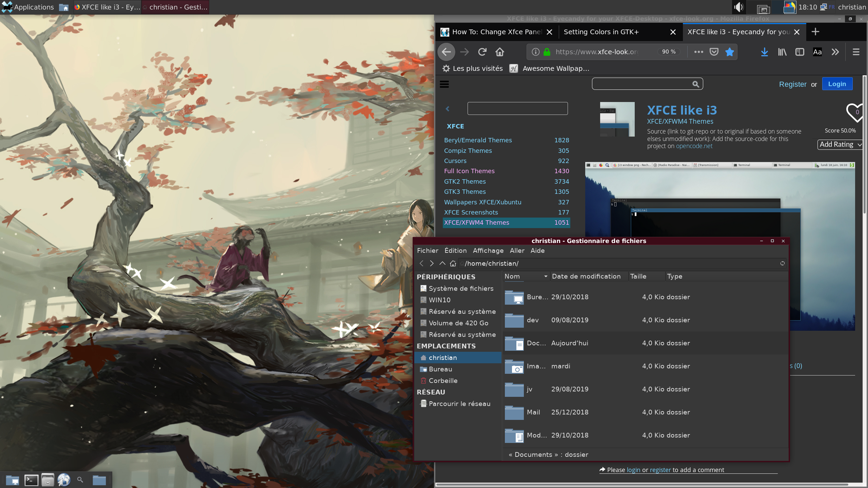Sort files by Date de modification
The image size is (868, 488).
pos(589,277)
